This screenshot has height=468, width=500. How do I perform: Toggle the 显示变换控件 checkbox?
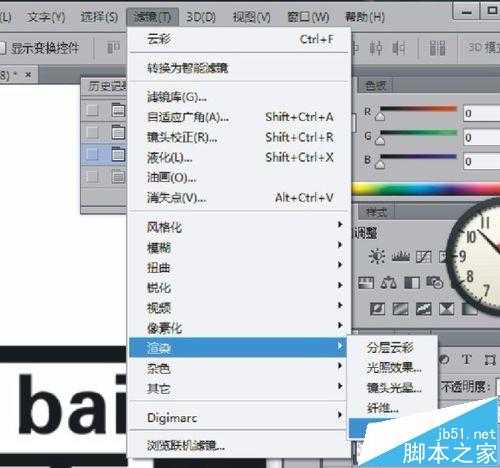2,49
